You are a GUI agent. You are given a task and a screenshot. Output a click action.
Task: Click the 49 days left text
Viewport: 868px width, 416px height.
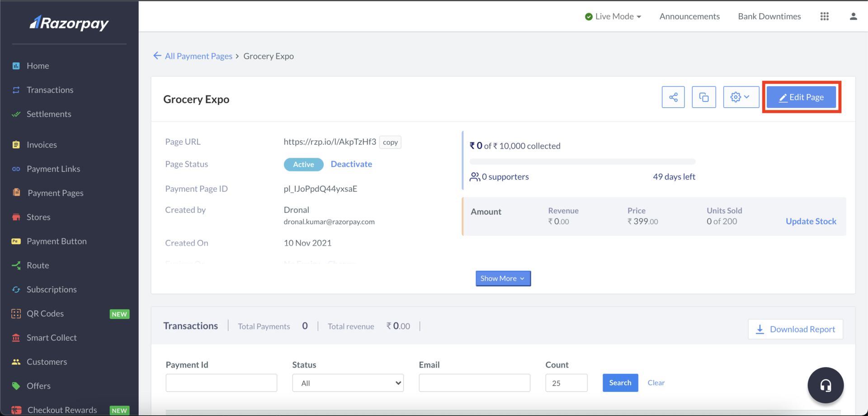pyautogui.click(x=674, y=177)
